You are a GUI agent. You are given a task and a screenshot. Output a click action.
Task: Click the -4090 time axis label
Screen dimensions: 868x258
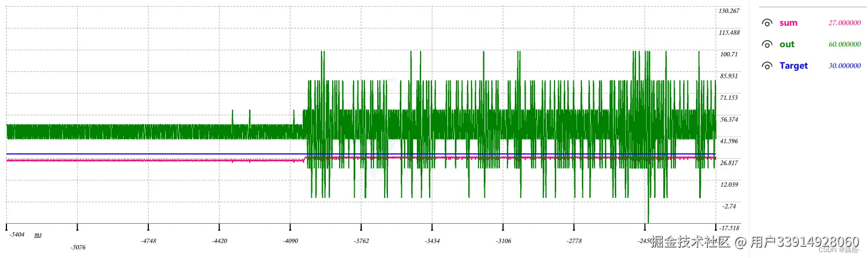(x=290, y=241)
